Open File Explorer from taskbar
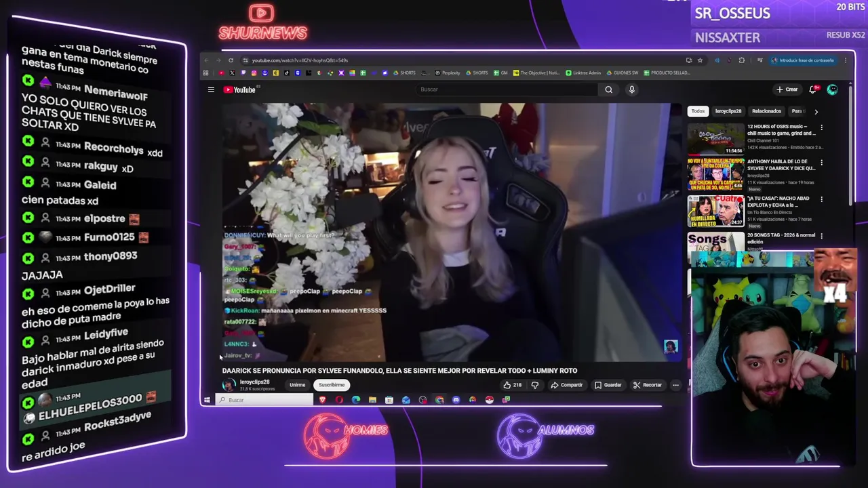 372,400
